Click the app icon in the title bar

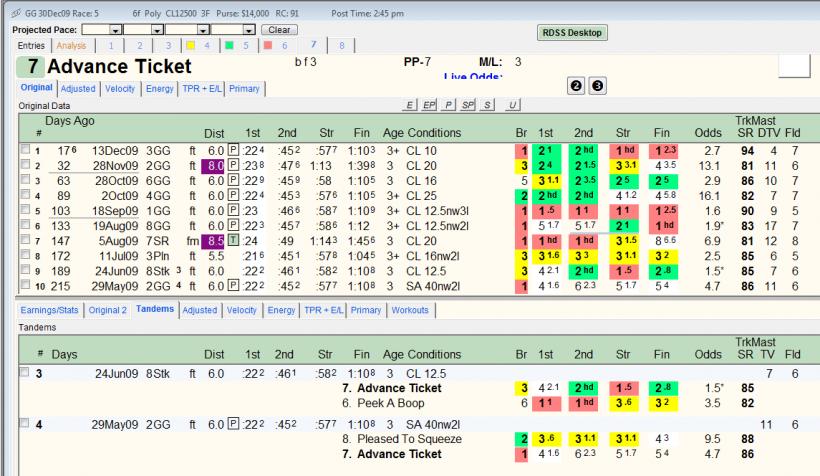click(16, 13)
